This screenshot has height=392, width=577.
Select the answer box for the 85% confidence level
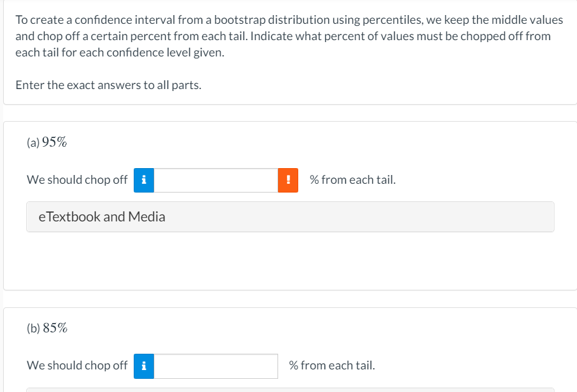tap(217, 366)
